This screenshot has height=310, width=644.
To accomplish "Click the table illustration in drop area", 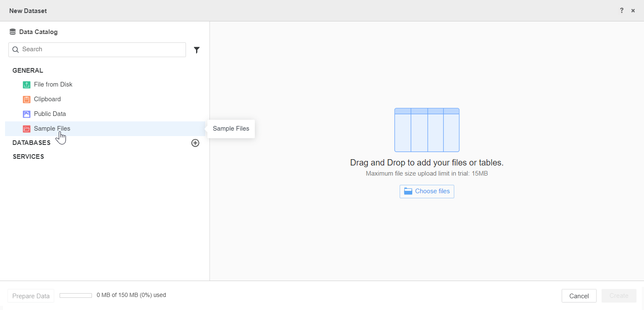I will click(427, 130).
